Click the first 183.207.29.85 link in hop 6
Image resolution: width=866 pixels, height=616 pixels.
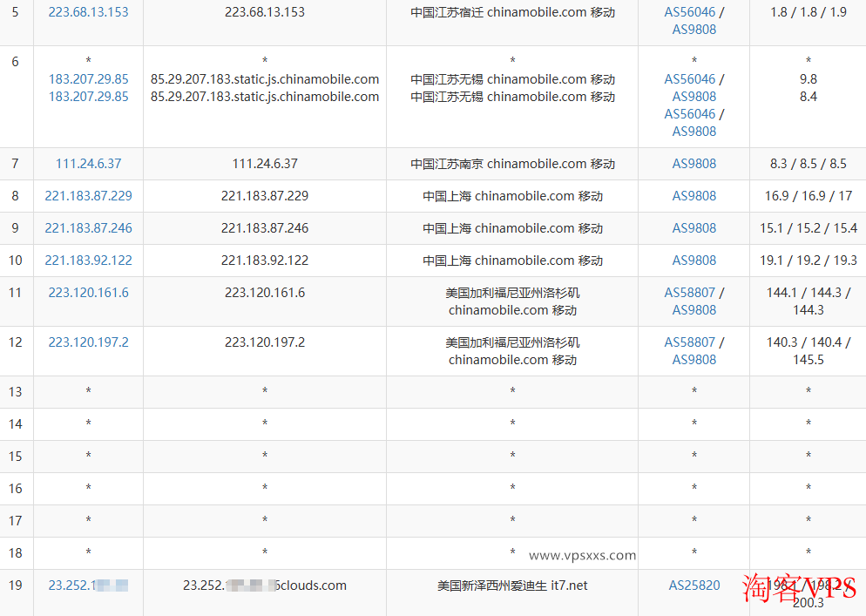(88, 78)
